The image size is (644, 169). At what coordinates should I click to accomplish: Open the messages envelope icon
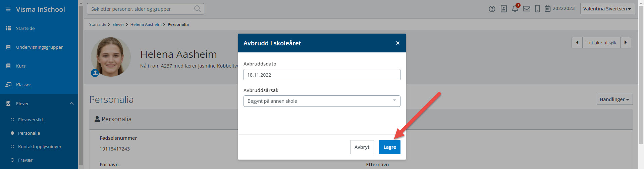[527, 9]
